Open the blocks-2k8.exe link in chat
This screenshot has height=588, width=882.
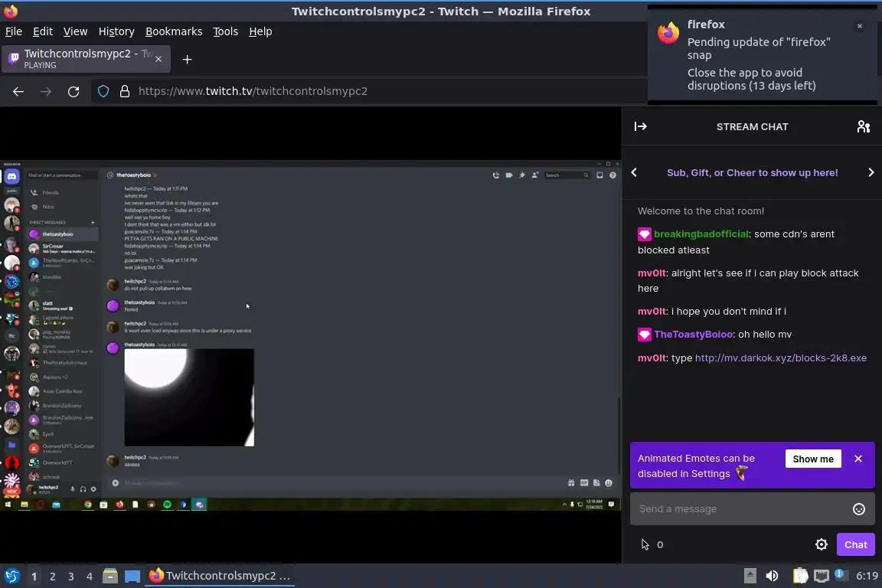[x=780, y=358]
